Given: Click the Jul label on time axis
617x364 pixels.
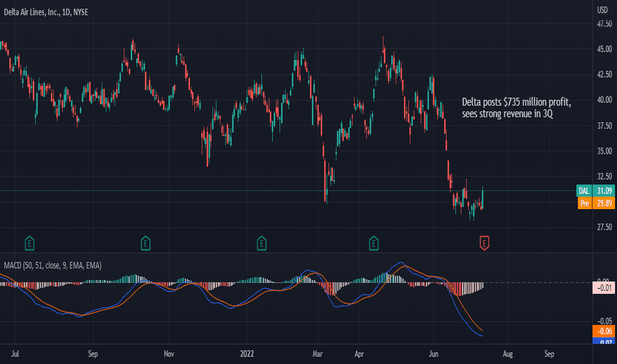Looking at the screenshot, I should pos(15,354).
